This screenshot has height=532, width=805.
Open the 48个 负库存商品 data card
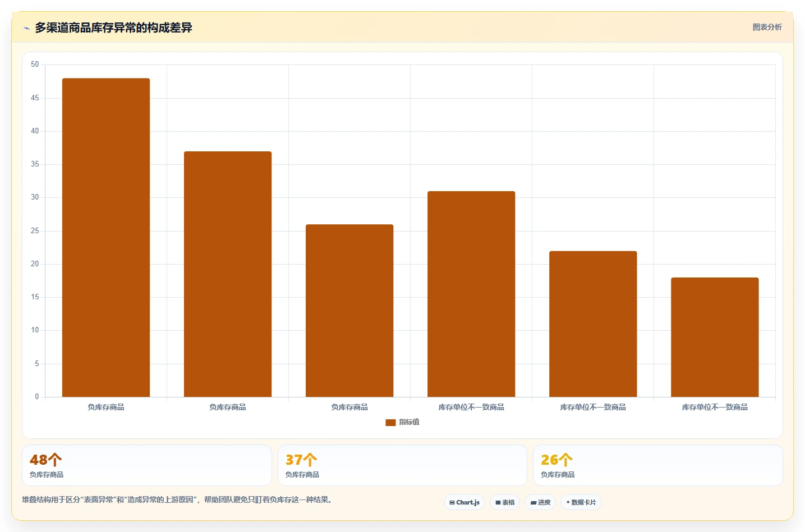(147, 465)
